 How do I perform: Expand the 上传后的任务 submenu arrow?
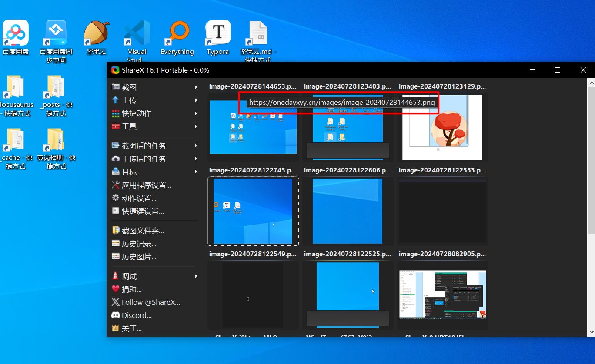point(196,159)
